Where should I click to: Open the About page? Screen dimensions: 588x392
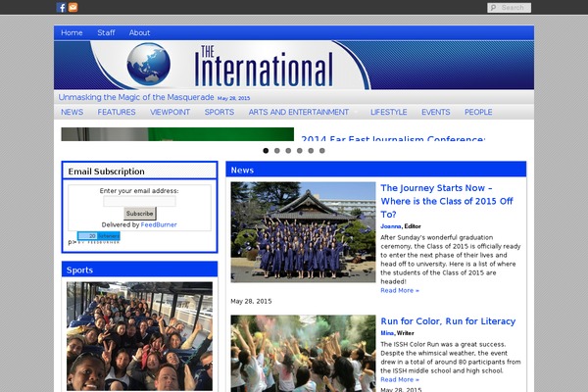(139, 32)
